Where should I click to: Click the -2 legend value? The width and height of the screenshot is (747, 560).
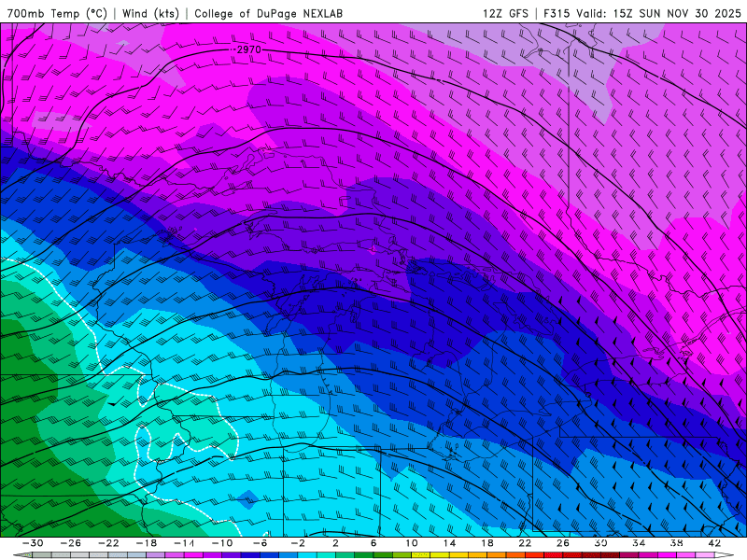point(298,543)
